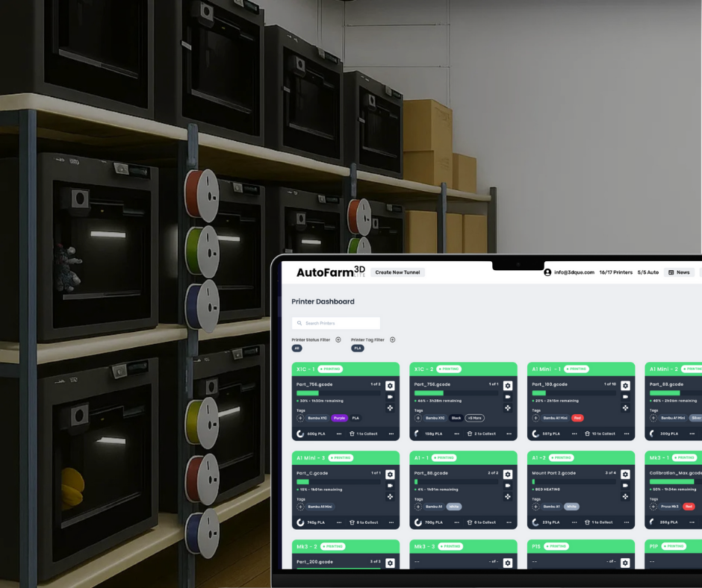This screenshot has width=702, height=588.
Task: Add a tag to X1C - 2 printer
Action: 418,418
